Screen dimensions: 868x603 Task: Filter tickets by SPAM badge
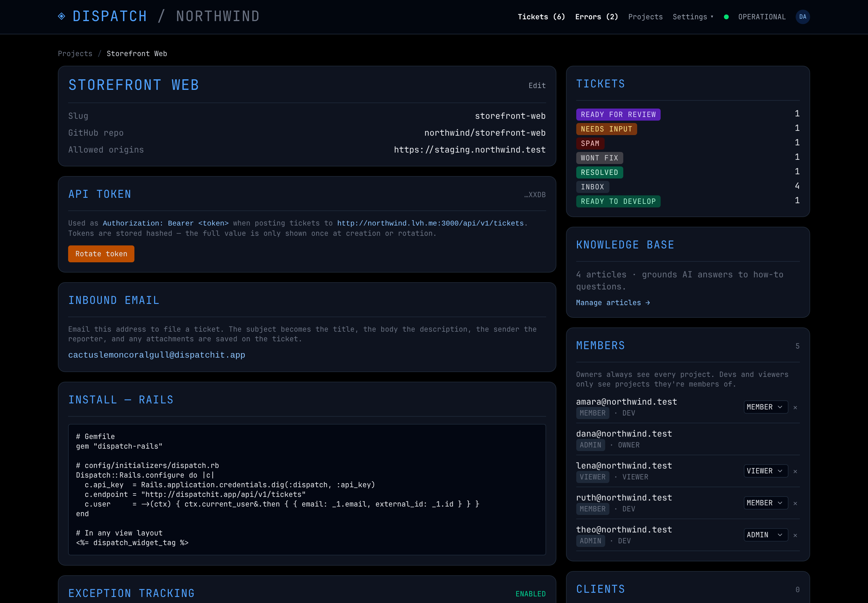click(590, 144)
